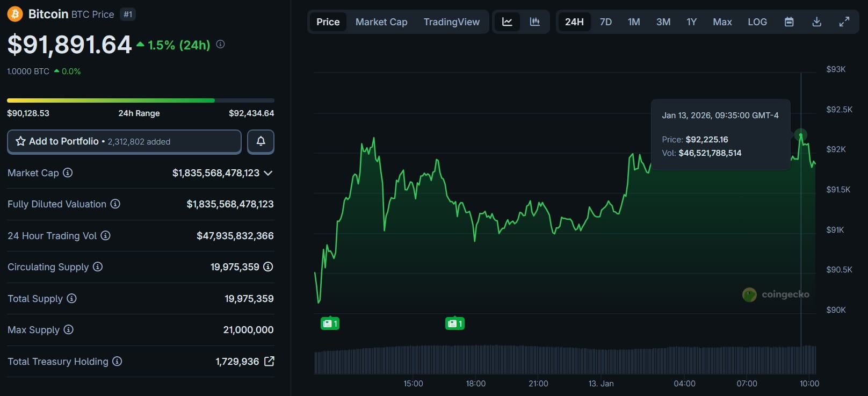This screenshot has width=868, height=396.
Task: Expand chart to fullscreen
Action: coord(844,22)
